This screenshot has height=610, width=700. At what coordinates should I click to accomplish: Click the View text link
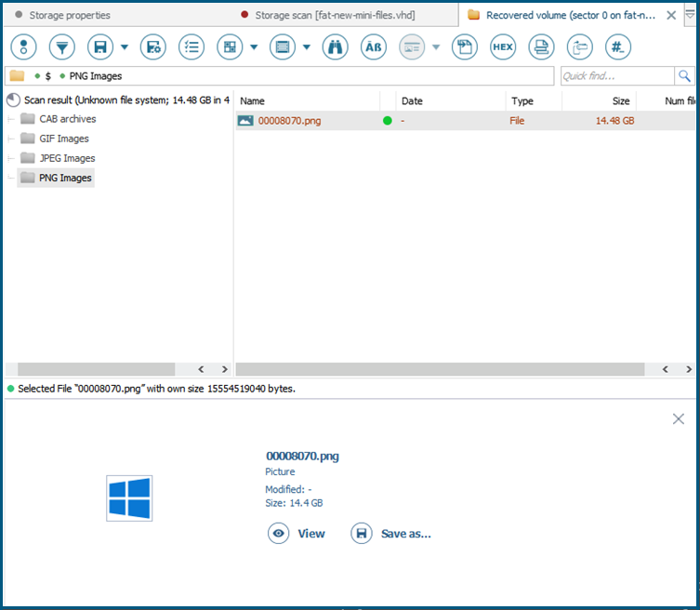pos(311,534)
